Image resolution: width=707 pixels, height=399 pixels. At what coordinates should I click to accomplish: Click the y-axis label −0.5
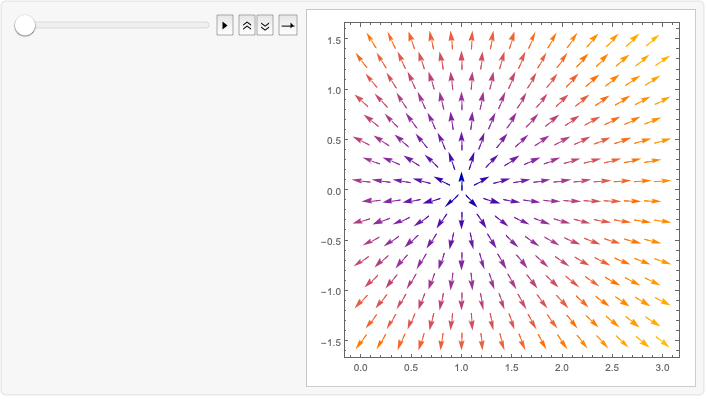click(x=331, y=241)
